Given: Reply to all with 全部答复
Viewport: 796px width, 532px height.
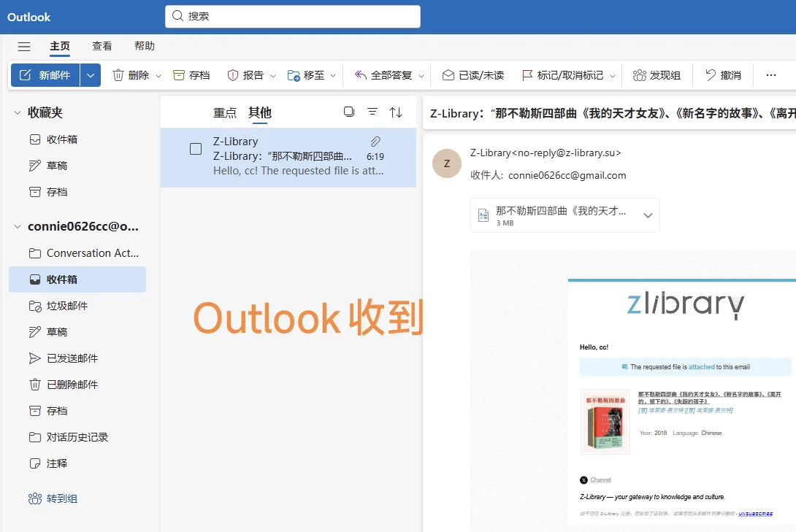Looking at the screenshot, I should click(383, 75).
